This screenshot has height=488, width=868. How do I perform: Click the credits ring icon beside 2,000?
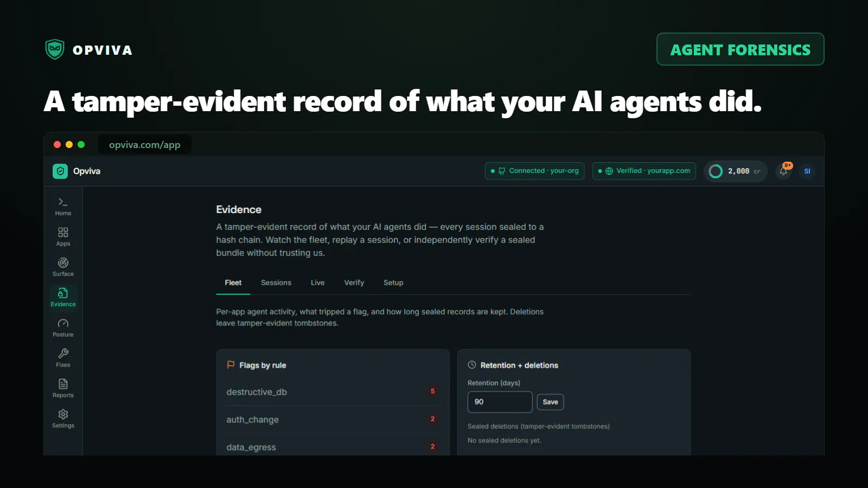[x=716, y=171]
